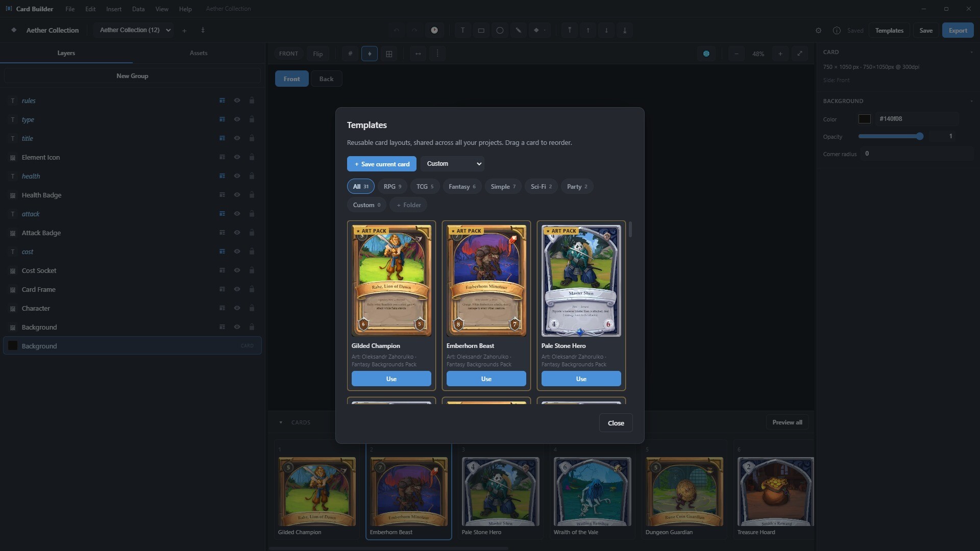Viewport: 980px width, 551px height.
Task: Click the Export button
Action: click(958, 30)
